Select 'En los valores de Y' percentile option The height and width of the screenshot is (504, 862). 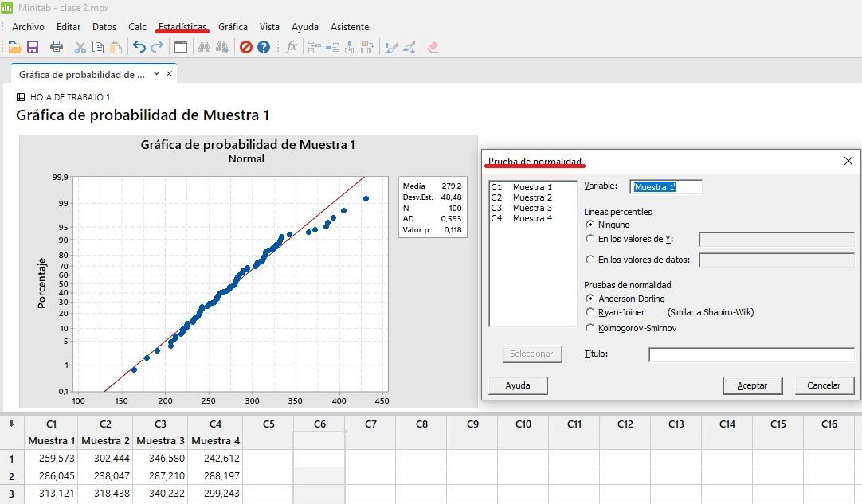pos(590,239)
